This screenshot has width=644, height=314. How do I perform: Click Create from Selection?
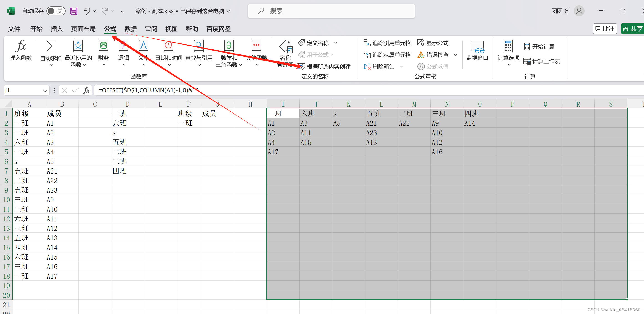coord(324,66)
